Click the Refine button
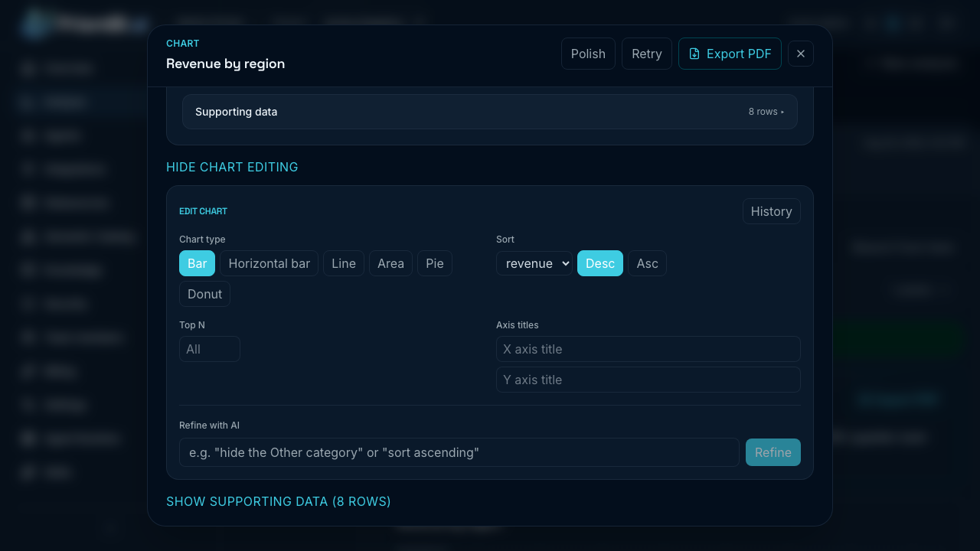This screenshot has height=551, width=980. tap(773, 452)
